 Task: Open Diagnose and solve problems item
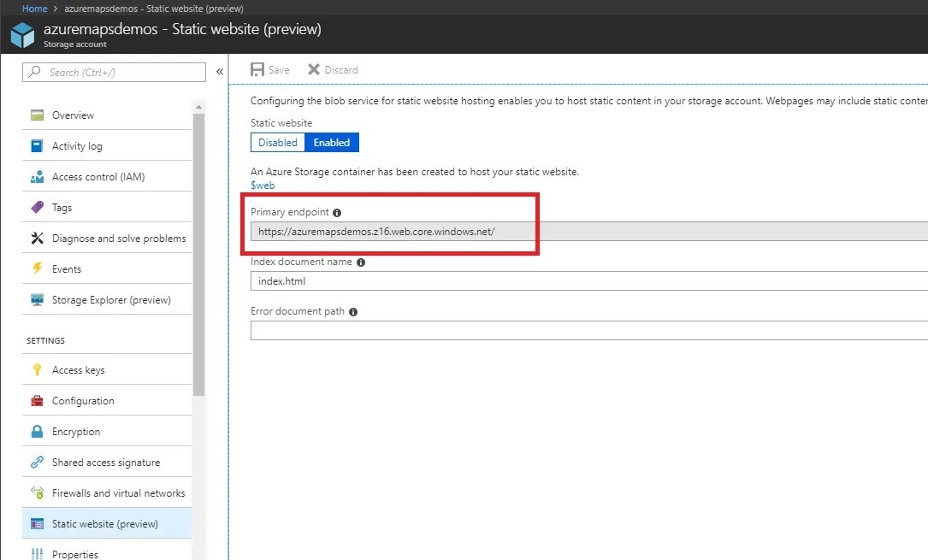[x=107, y=238]
